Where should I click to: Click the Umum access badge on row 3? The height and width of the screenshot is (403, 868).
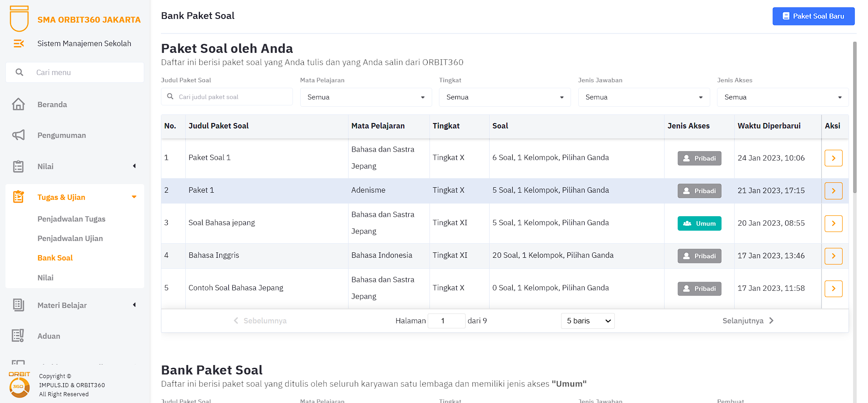click(x=699, y=223)
